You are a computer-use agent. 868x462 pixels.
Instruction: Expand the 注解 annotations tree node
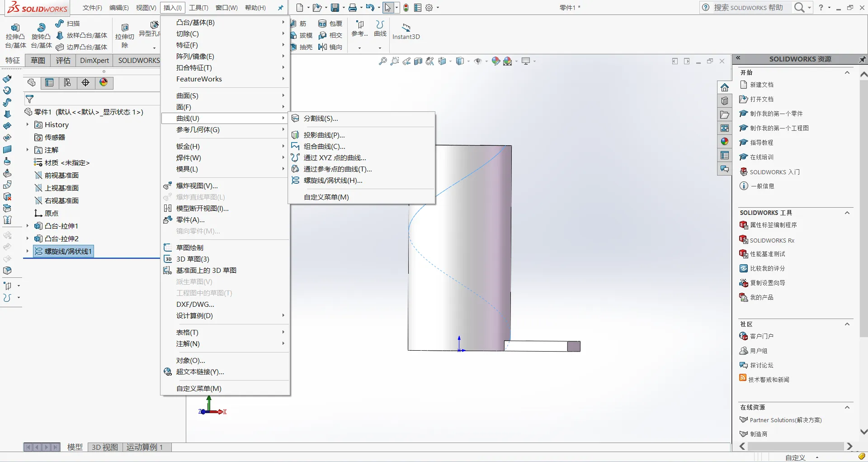[x=28, y=150]
